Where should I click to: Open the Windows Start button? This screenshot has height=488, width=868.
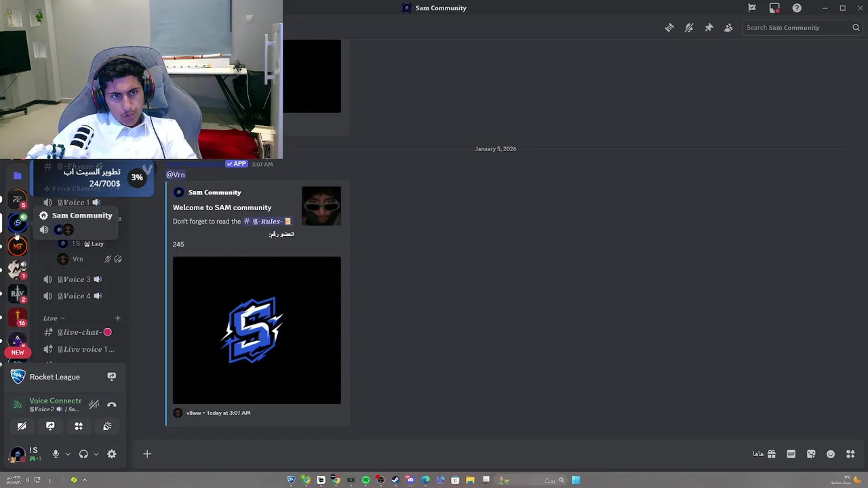[x=576, y=480]
